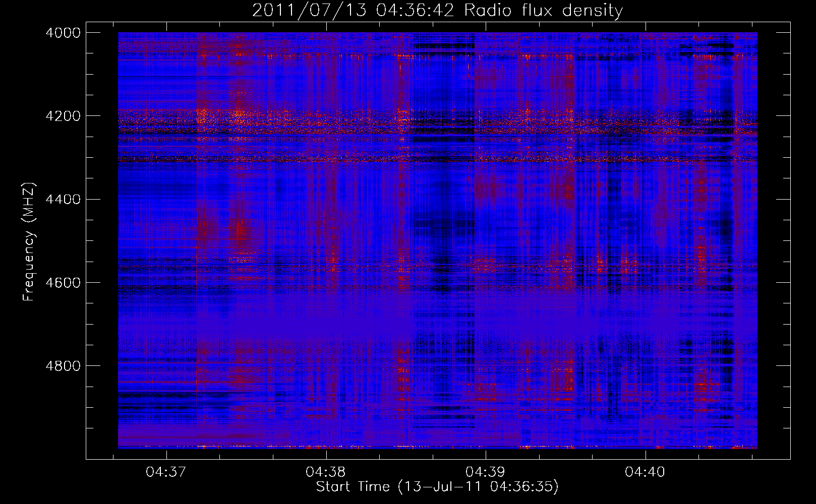The image size is (816, 504).
Task: Click the 04:39 time tick label
Action: point(485,472)
